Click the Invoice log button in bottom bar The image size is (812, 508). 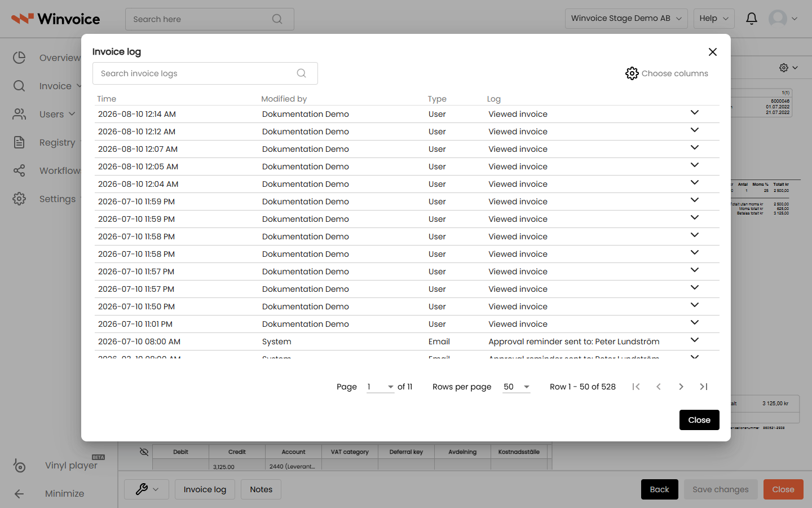click(x=205, y=489)
